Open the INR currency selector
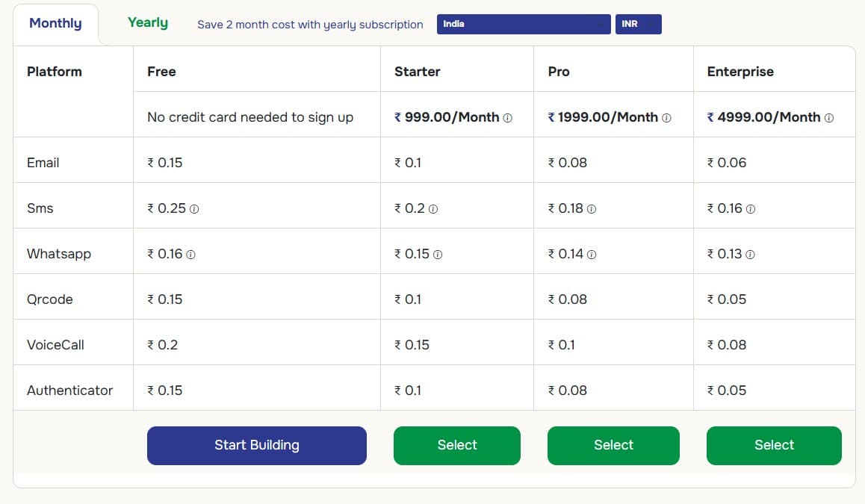This screenshot has width=865, height=504. pos(638,24)
